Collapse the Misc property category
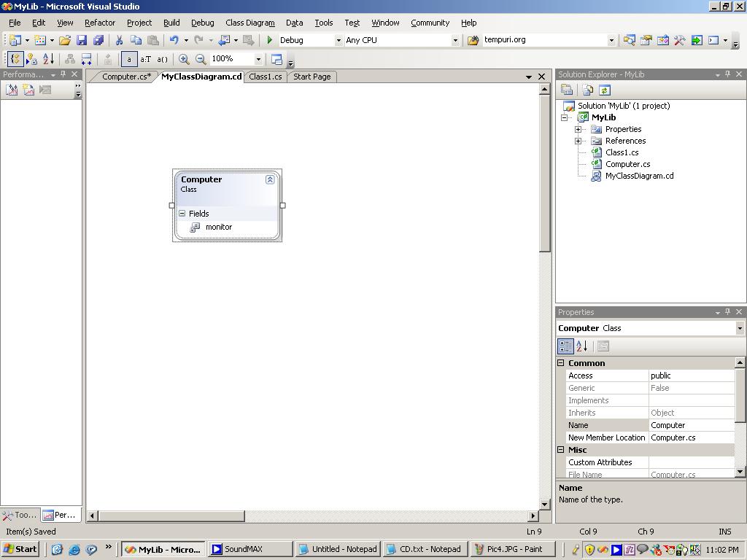This screenshot has height=560, width=747. 561,449
